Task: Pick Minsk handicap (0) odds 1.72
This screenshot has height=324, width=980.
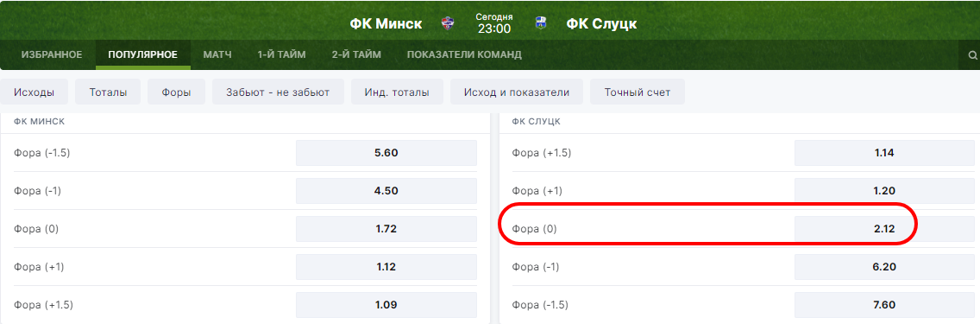Action: pyautogui.click(x=386, y=229)
